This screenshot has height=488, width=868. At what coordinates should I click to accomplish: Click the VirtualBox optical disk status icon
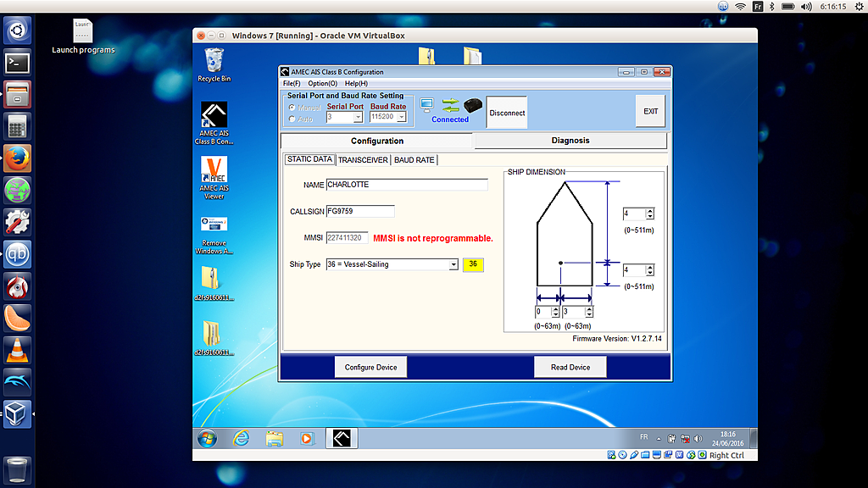[623, 455]
